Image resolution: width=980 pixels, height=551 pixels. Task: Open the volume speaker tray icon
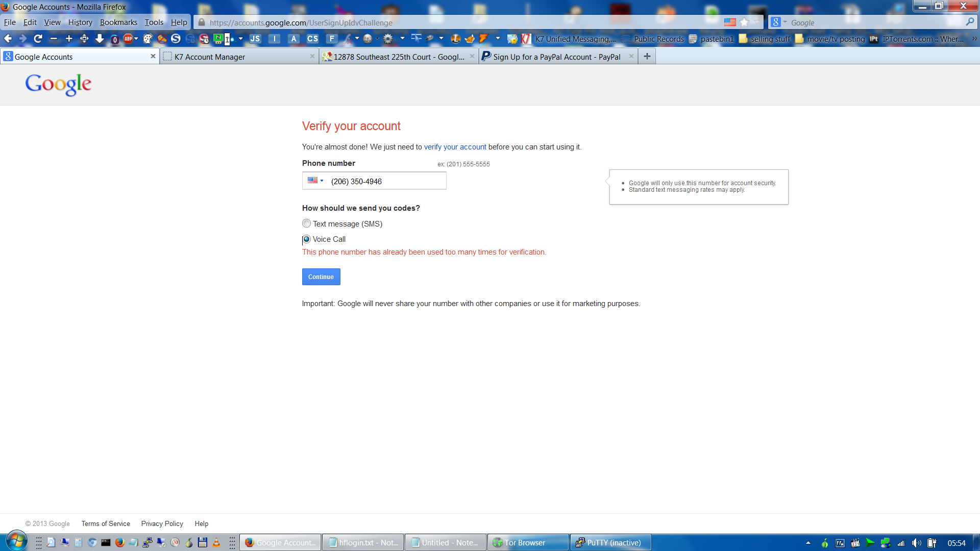[x=917, y=543]
